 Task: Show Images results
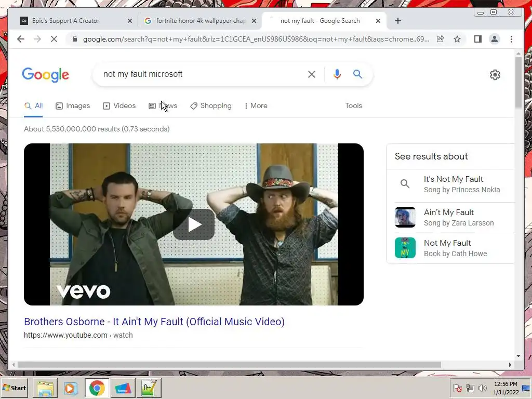[x=73, y=106]
